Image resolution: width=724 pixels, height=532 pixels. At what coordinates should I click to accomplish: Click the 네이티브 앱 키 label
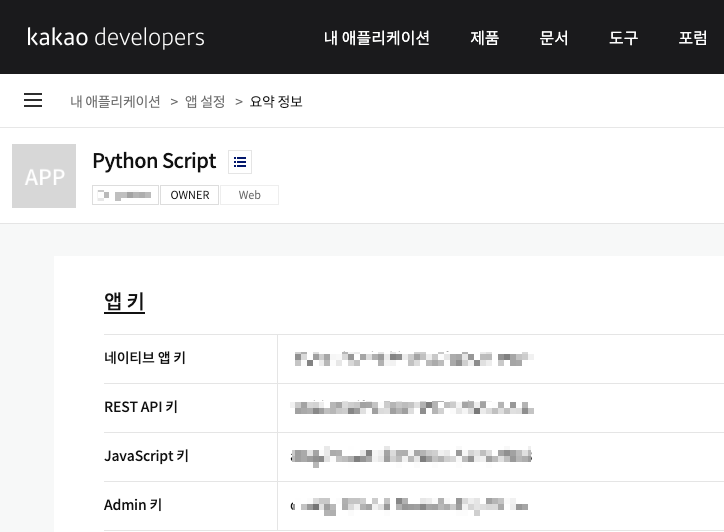(x=145, y=358)
